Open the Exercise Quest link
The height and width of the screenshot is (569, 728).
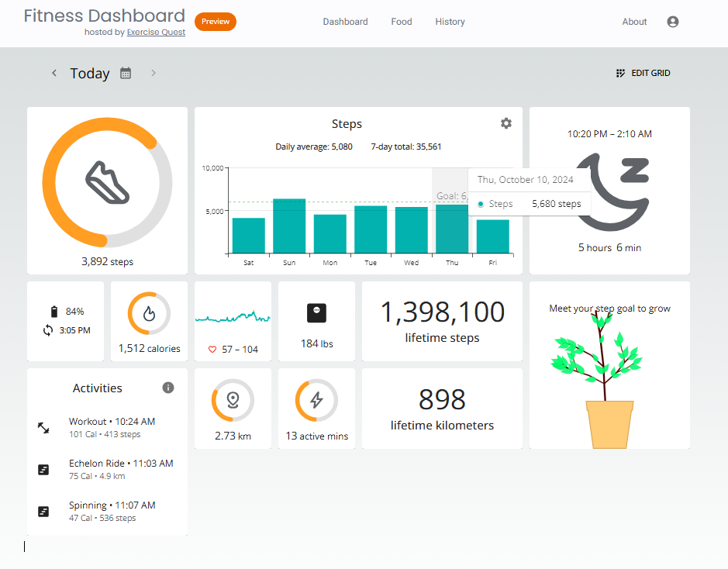[156, 33]
